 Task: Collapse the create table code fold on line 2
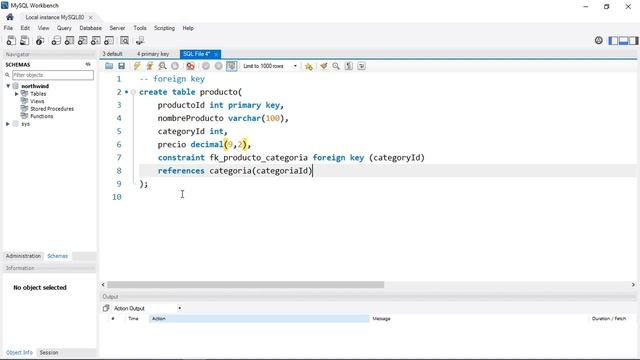[133, 92]
